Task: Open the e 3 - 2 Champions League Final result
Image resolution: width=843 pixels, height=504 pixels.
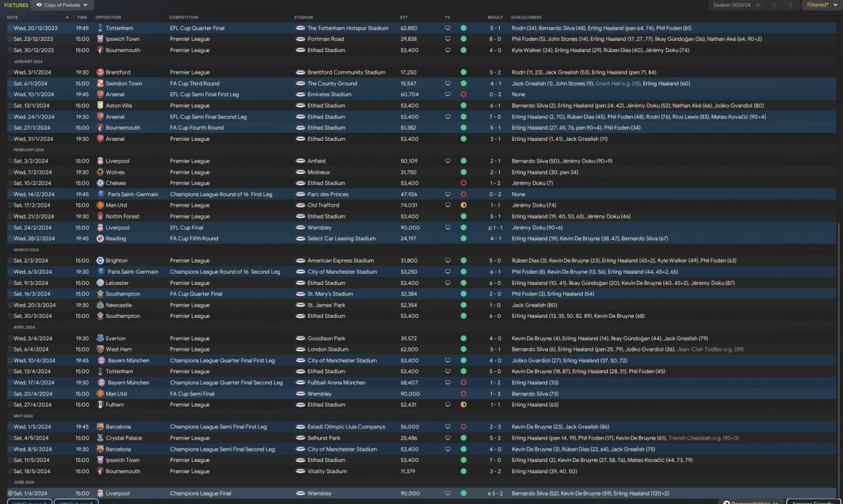Action: [494, 493]
